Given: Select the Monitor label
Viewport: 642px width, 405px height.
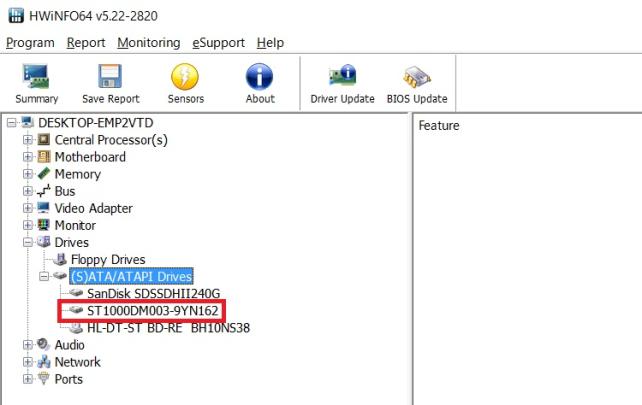Looking at the screenshot, I should pos(75,225).
